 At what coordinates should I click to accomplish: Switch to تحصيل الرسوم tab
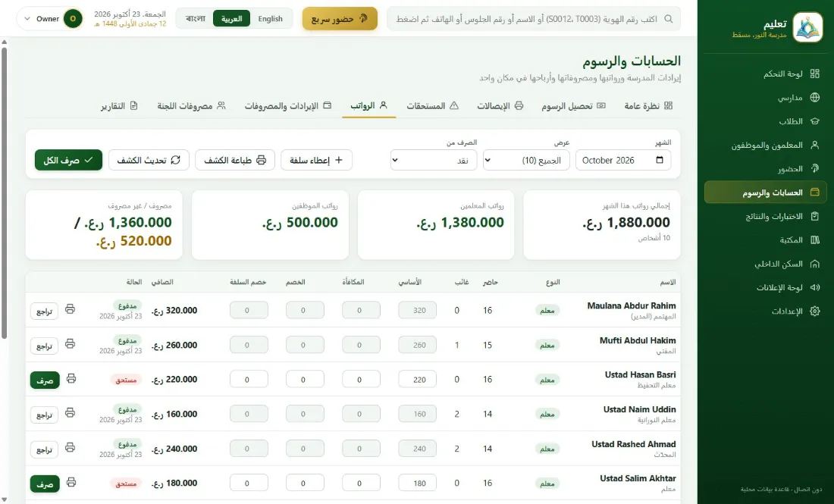(573, 106)
